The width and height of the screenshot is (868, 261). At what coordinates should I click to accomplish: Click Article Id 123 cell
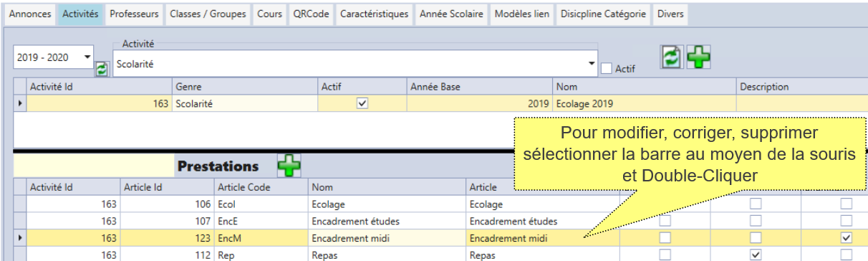[167, 237]
